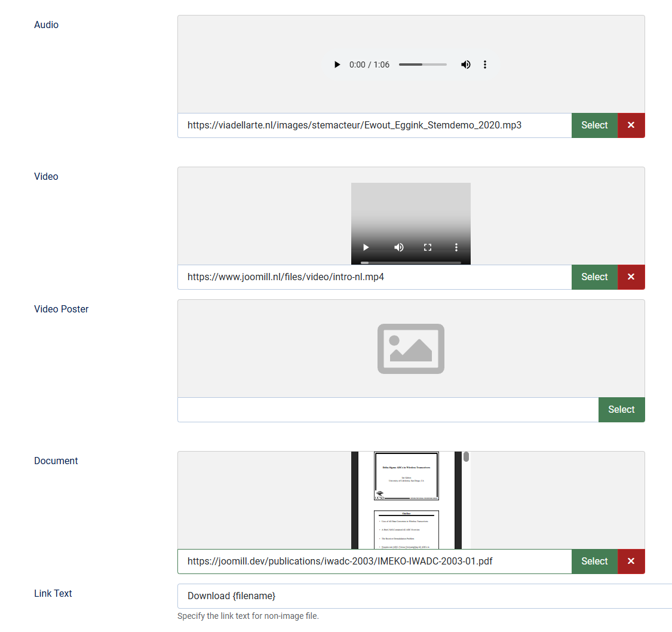Mute the video player
The height and width of the screenshot is (632, 672).
click(398, 247)
